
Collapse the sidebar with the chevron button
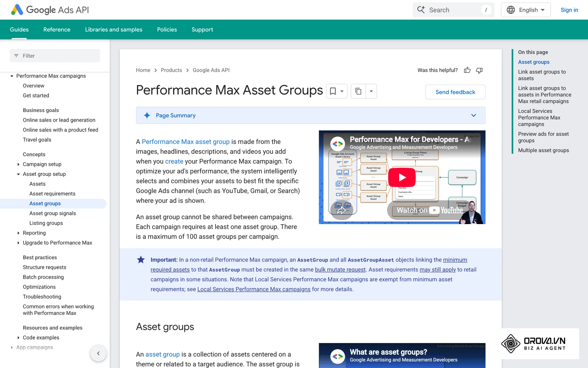(x=98, y=353)
